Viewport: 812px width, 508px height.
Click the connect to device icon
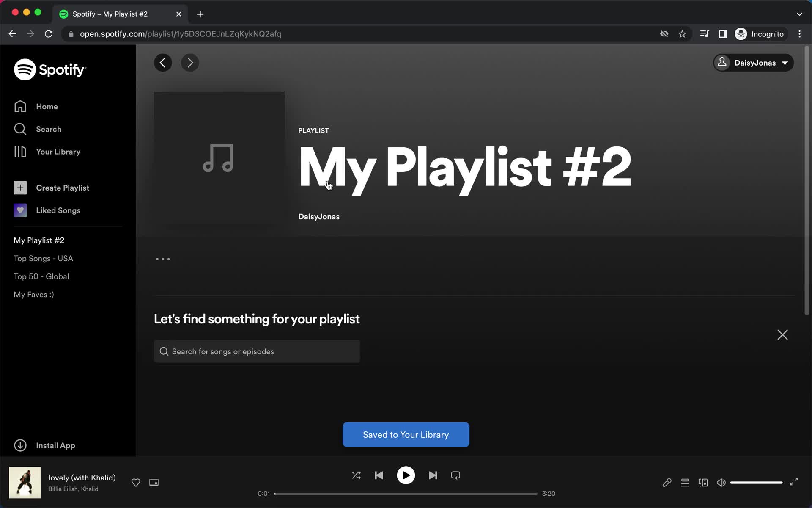703,482
